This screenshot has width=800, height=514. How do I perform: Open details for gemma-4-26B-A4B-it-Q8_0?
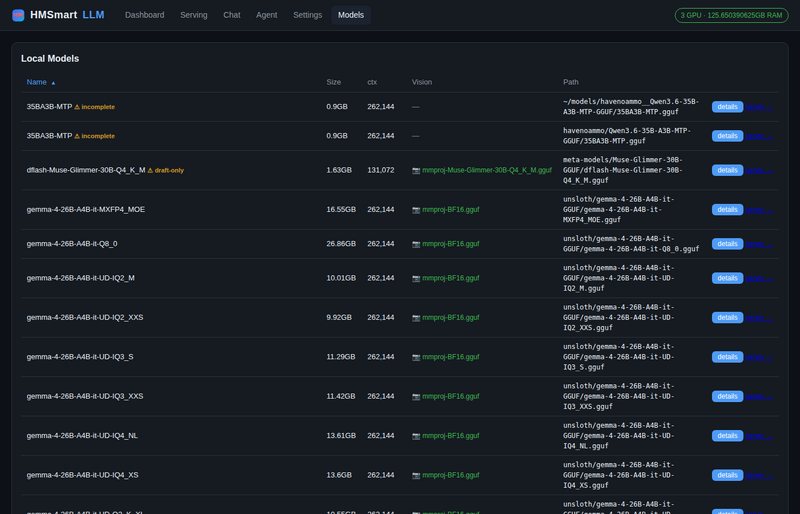pos(728,243)
